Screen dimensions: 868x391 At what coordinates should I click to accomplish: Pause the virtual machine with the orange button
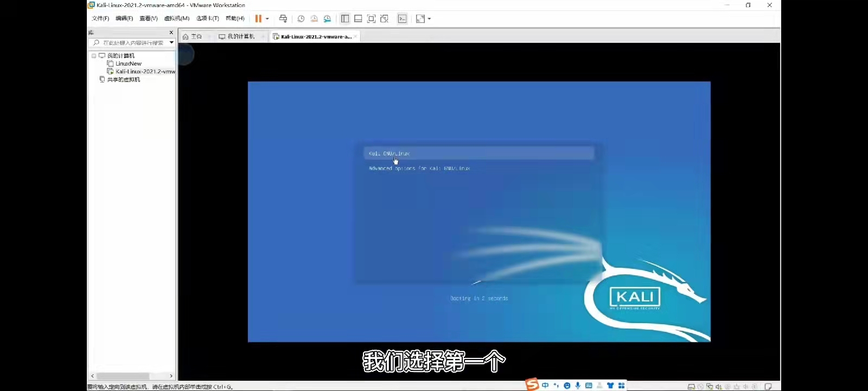point(258,18)
